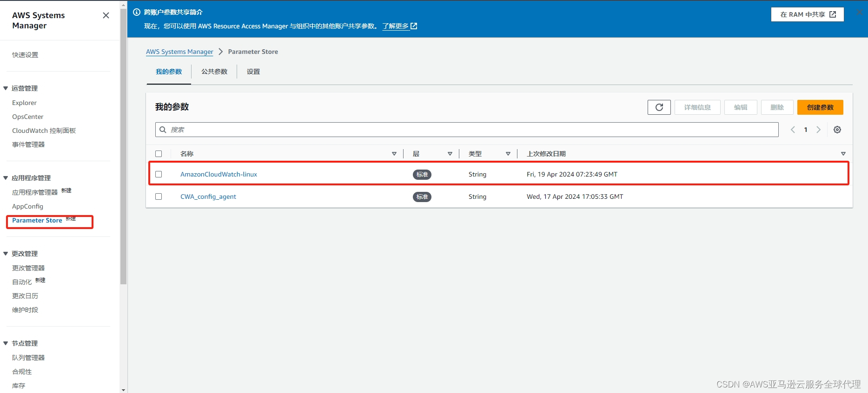Screen dimensions: 868x393
Task: Open Explorer in sidebar
Action: pos(24,103)
